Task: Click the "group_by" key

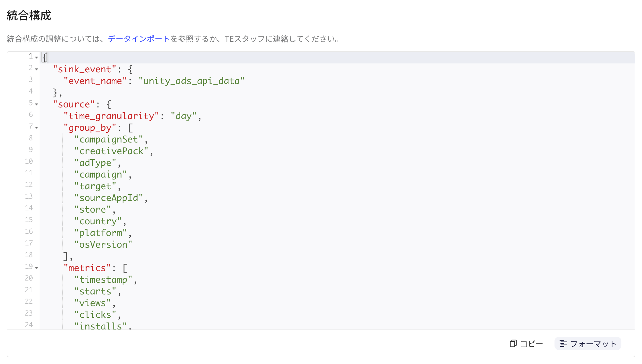Action: click(90, 128)
